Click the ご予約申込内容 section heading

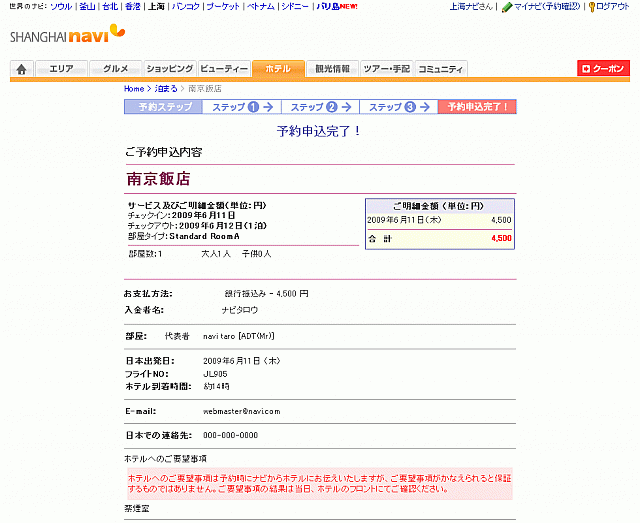pos(164,152)
